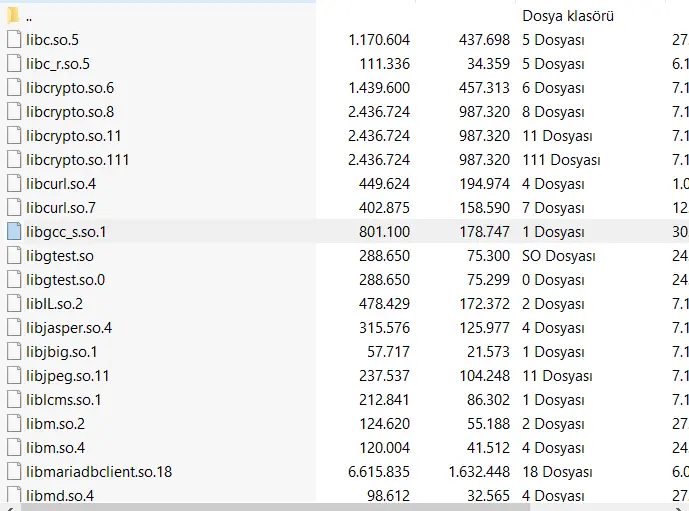Click the libjpeg.so.11 file icon

point(14,375)
